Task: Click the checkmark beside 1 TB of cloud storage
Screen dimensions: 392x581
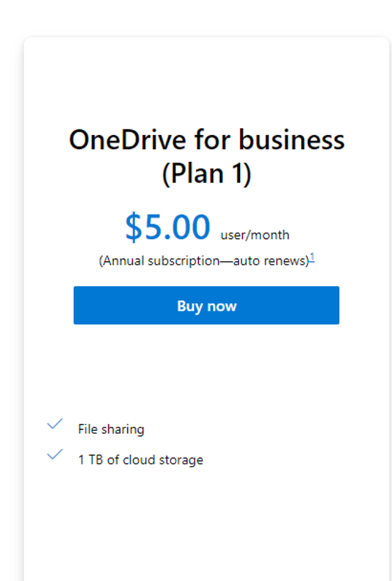Action: [x=55, y=455]
